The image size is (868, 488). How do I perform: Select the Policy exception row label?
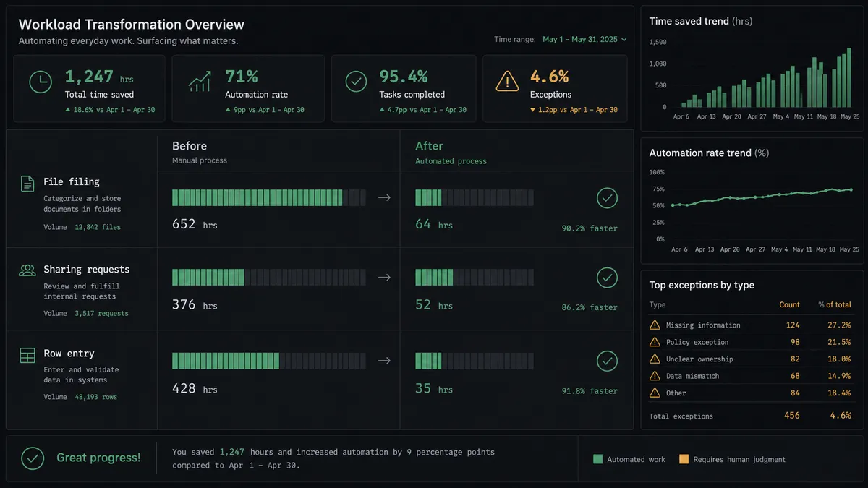tap(697, 342)
